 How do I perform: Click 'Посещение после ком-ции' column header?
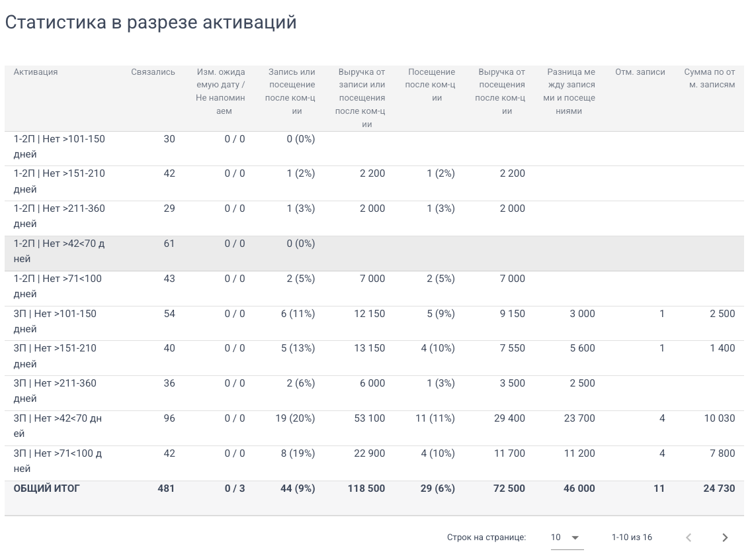click(431, 85)
